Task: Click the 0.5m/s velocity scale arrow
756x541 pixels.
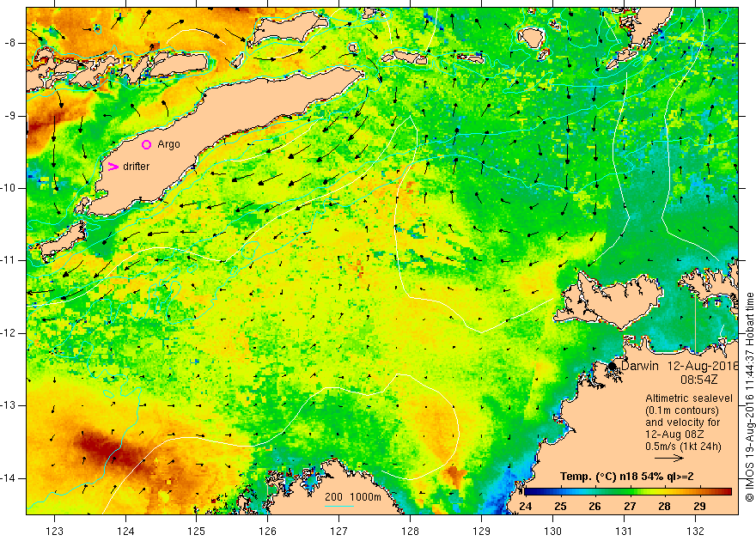Action: (x=669, y=459)
